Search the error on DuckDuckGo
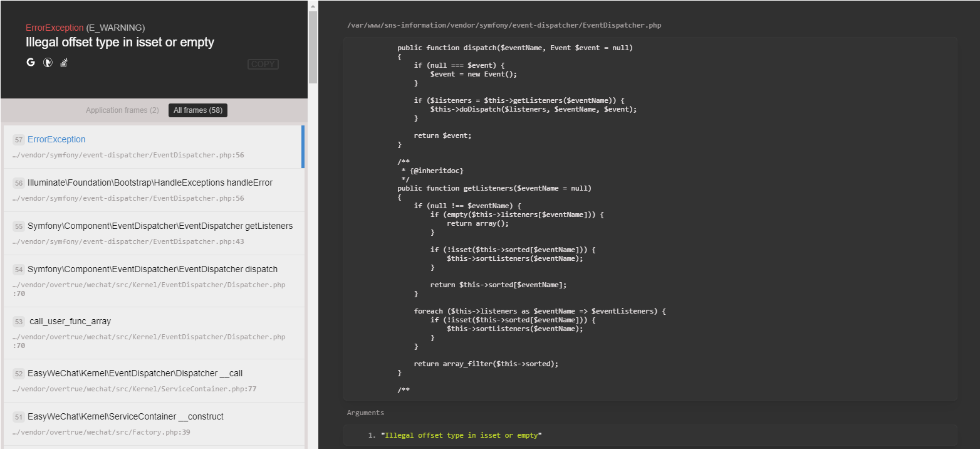980x449 pixels. pos(48,62)
